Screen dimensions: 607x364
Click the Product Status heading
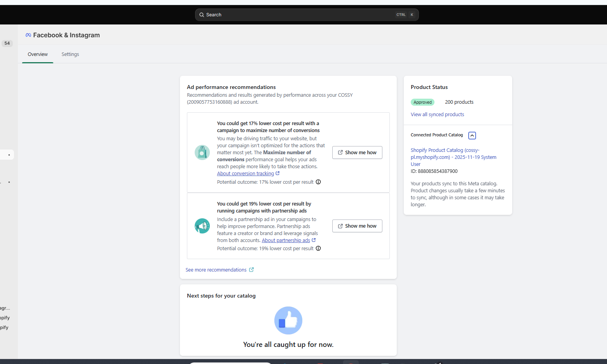pyautogui.click(x=429, y=87)
